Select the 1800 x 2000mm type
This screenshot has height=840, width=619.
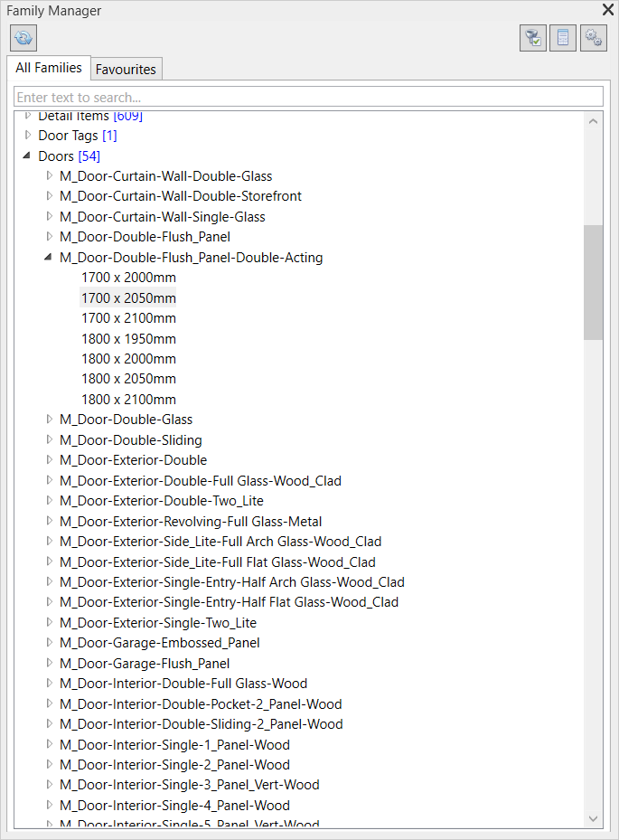point(128,359)
